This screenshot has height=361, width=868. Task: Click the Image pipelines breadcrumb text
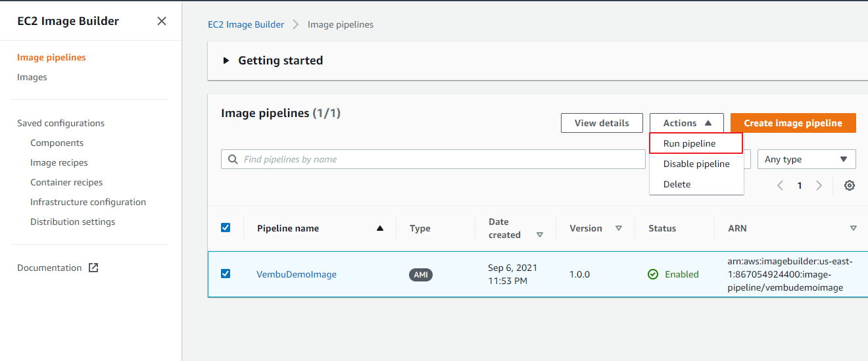coord(341,24)
